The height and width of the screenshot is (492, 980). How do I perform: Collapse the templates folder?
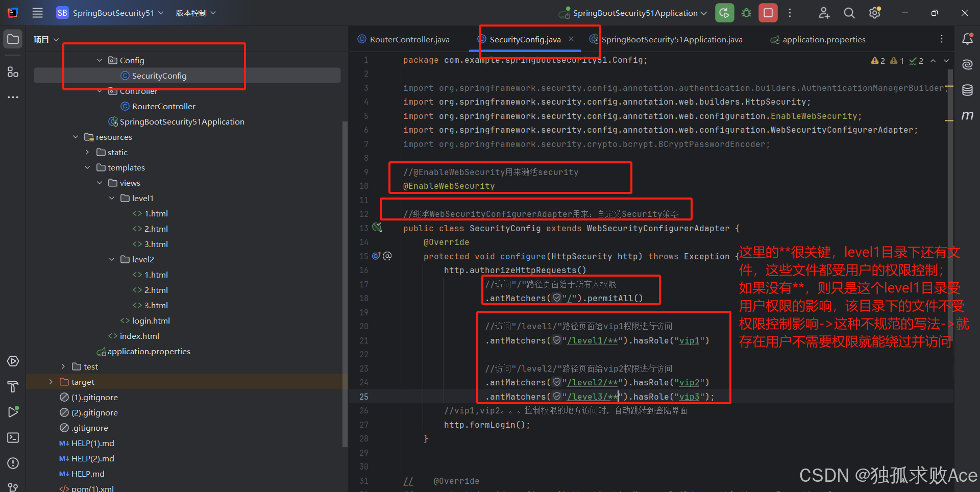click(x=87, y=167)
